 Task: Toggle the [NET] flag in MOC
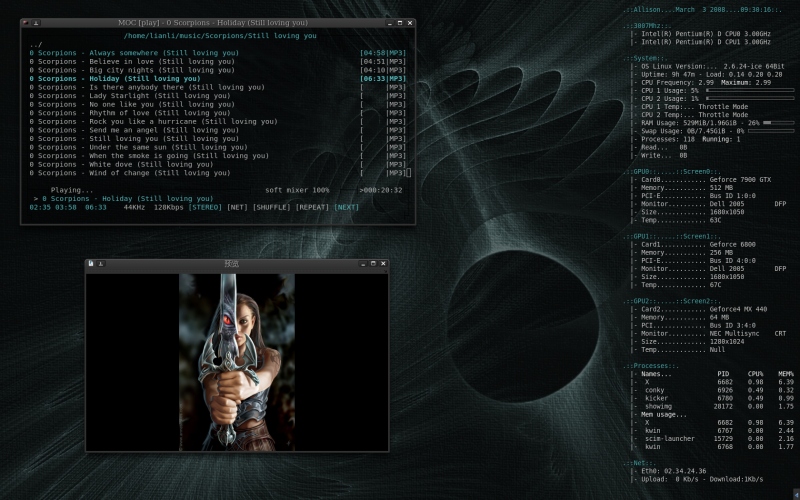[237, 207]
